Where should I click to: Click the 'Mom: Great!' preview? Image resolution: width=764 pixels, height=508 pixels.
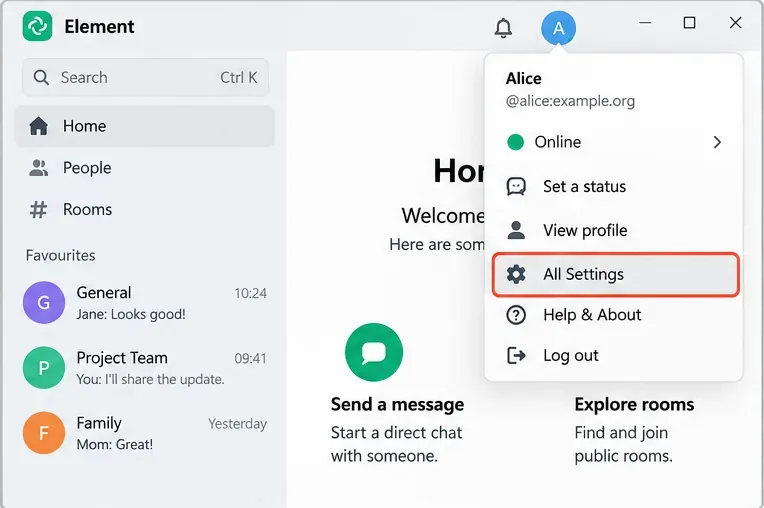click(x=115, y=445)
